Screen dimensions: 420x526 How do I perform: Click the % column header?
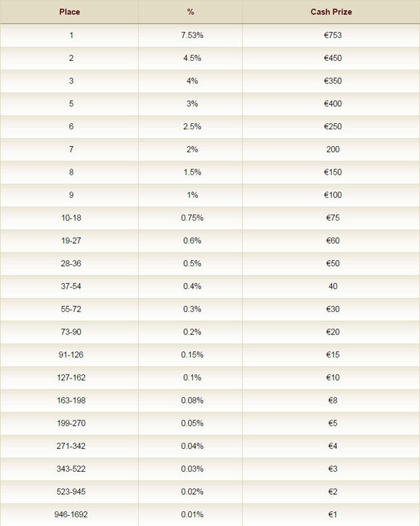click(x=191, y=12)
